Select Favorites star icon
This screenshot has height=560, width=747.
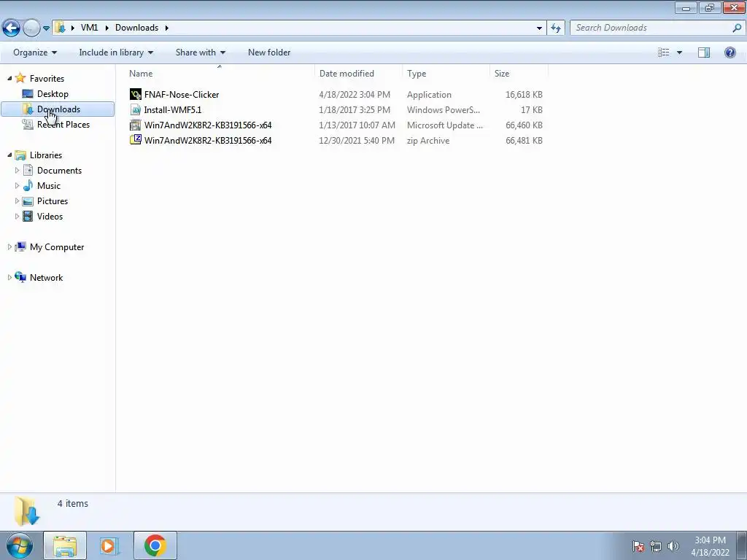[x=20, y=78]
